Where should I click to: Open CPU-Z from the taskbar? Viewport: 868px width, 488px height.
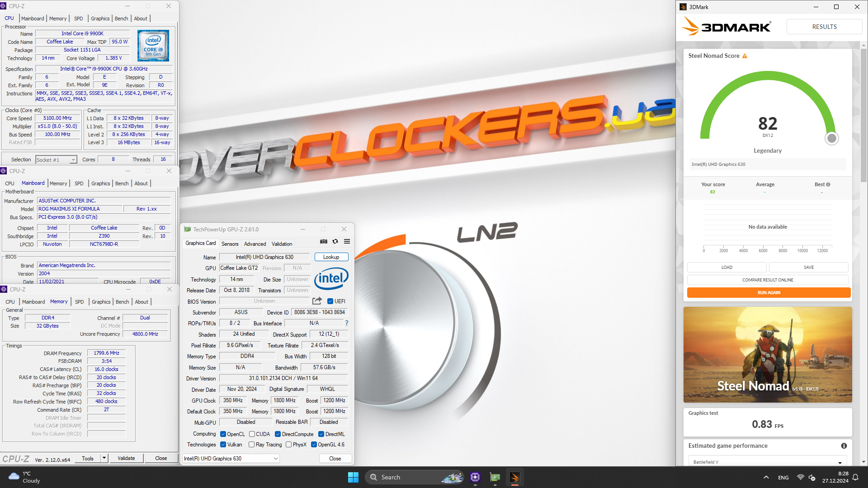click(x=475, y=477)
